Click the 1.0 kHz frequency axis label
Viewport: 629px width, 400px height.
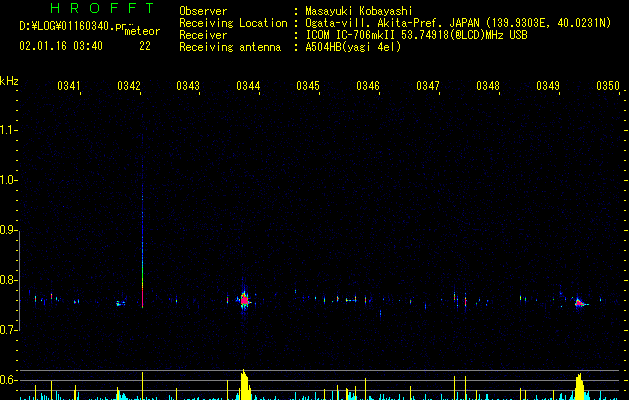point(8,180)
